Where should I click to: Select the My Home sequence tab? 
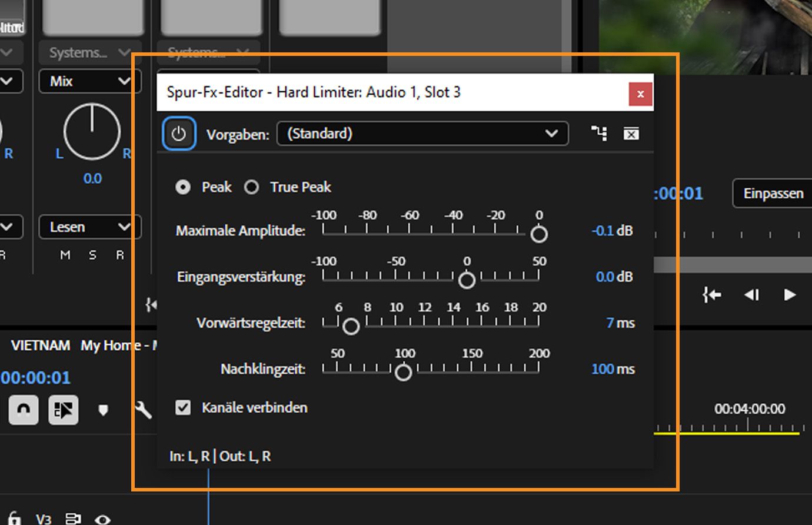coord(117,345)
